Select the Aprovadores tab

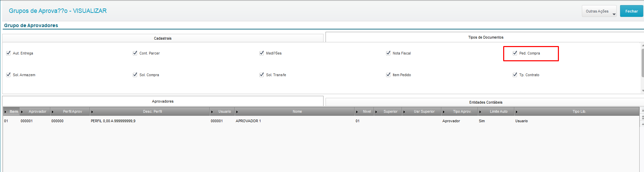pyautogui.click(x=163, y=101)
